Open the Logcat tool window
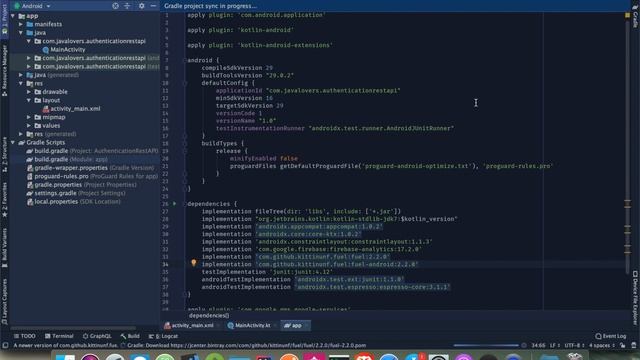The height and width of the screenshot is (360, 640). coord(163,336)
